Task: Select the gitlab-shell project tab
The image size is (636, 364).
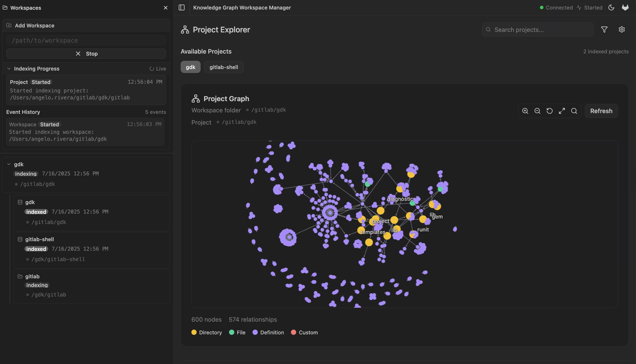Action: click(x=224, y=67)
